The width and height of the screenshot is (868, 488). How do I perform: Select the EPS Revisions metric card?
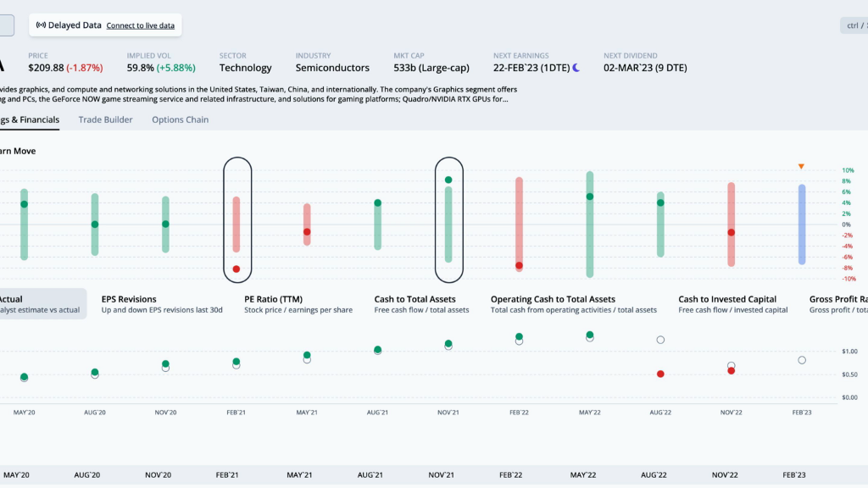click(x=161, y=304)
